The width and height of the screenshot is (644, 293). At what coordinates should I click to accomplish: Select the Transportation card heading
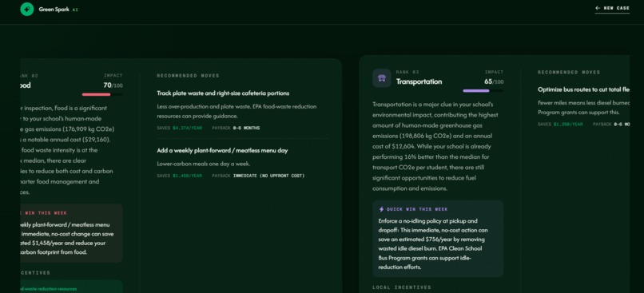pos(419,81)
